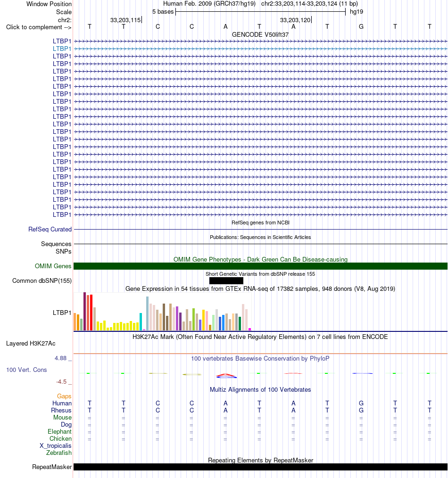
Task: Click the GENCODE V50lift37 track title
Action: pyautogui.click(x=260, y=35)
